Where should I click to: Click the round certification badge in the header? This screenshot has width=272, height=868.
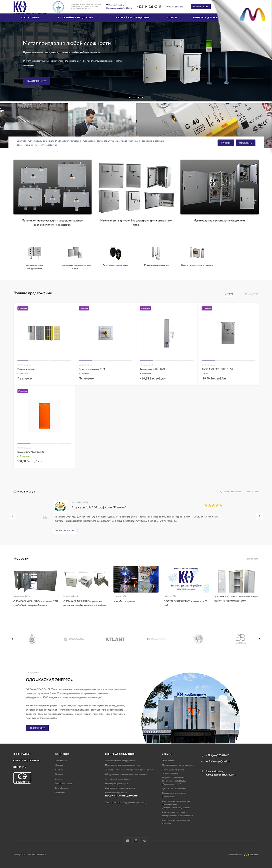pyautogui.click(x=58, y=7)
